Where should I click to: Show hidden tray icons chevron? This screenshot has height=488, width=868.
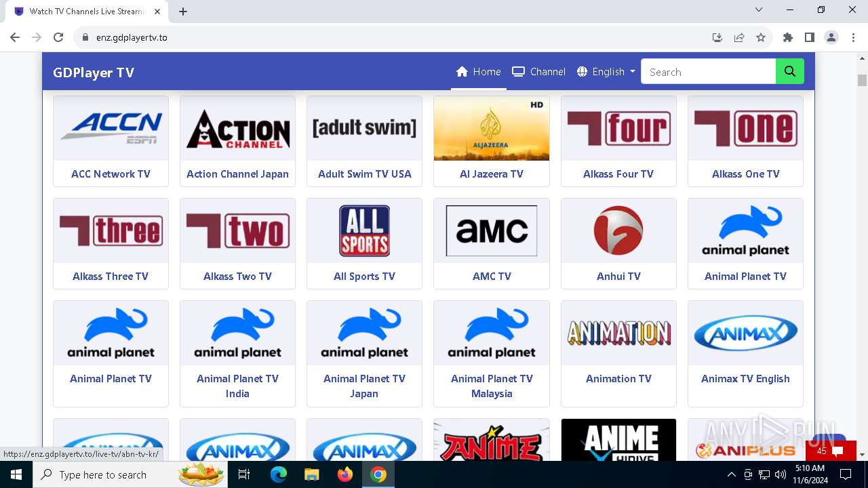[x=731, y=474]
